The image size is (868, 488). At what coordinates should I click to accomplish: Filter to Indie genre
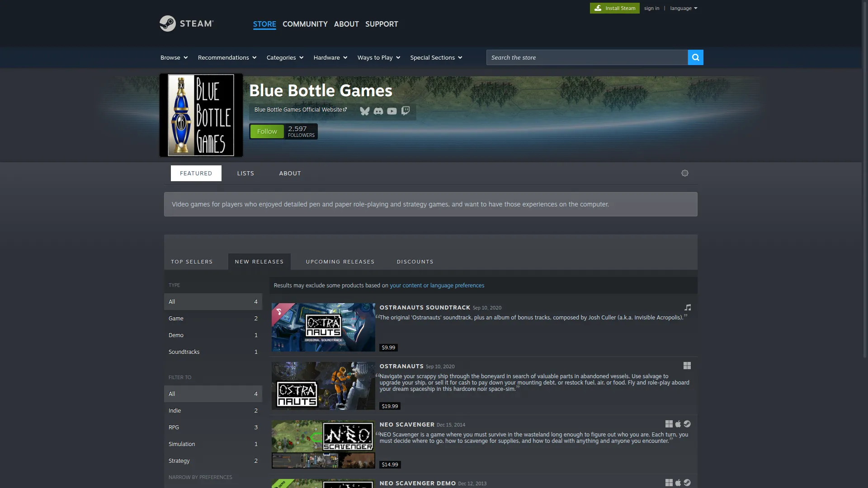[x=213, y=411]
